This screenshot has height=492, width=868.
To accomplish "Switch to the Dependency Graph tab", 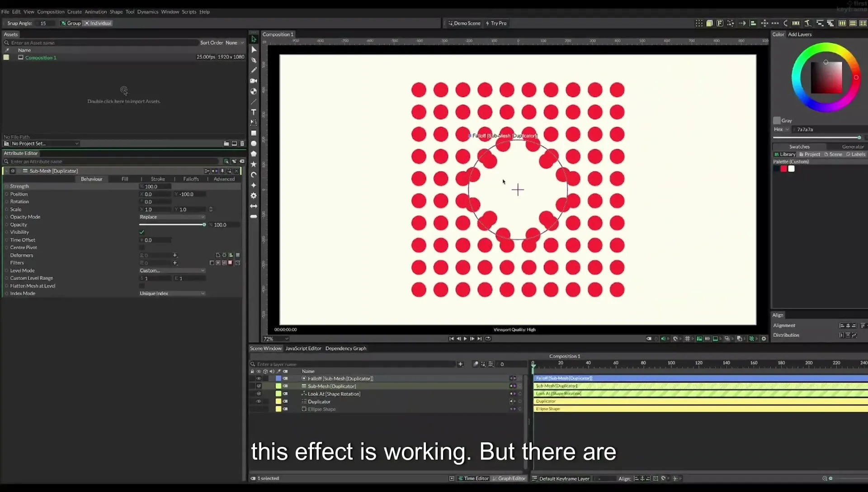I will coord(346,348).
